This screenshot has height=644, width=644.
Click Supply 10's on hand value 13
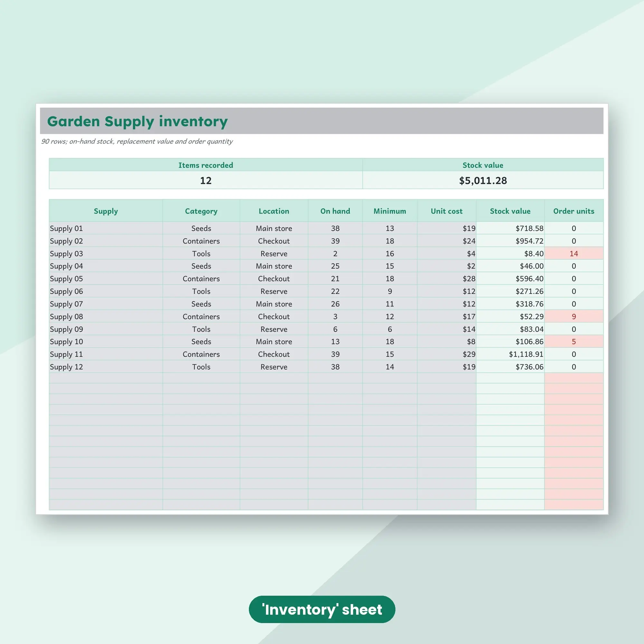[x=335, y=342]
